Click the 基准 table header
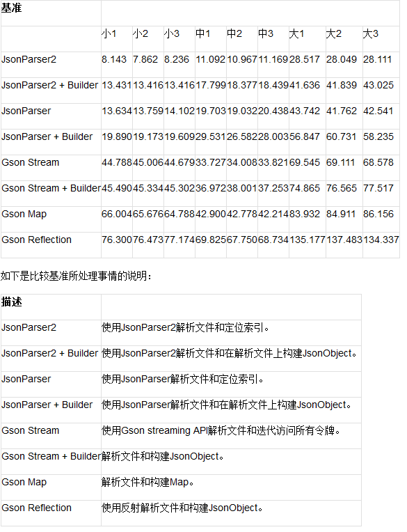This screenshot has height=532, width=407. [11, 8]
